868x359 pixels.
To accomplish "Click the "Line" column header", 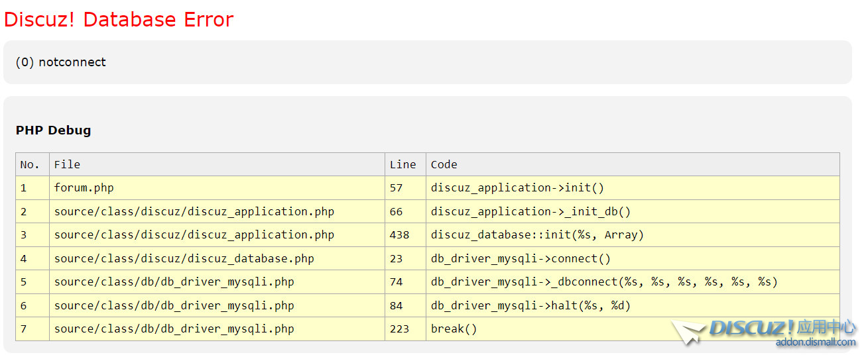I will 406,164.
